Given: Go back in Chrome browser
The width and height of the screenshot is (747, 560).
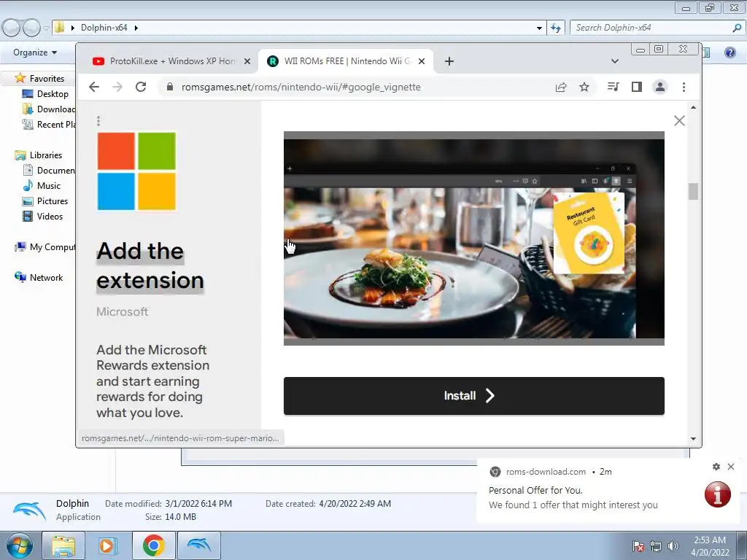Looking at the screenshot, I should (94, 87).
